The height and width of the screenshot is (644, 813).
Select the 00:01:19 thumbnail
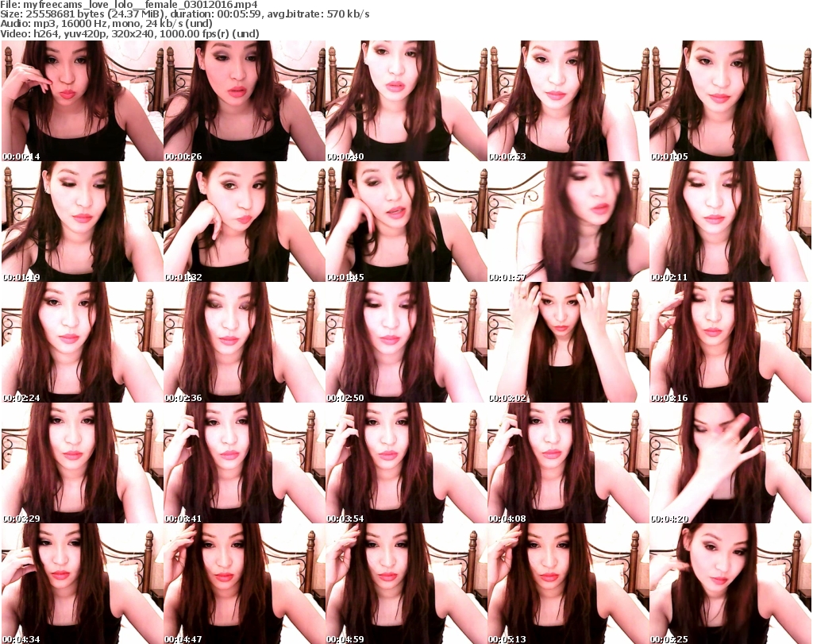pos(82,222)
